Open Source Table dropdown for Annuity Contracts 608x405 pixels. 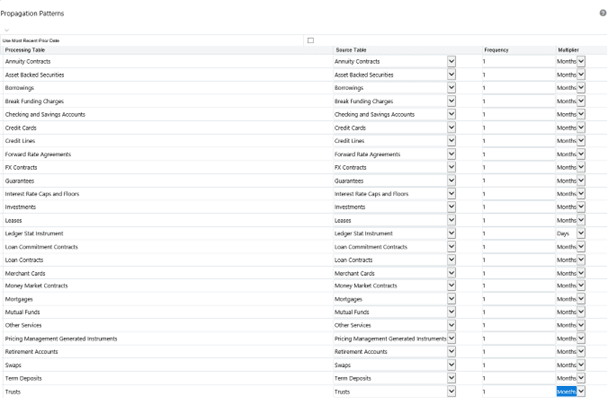click(x=451, y=61)
